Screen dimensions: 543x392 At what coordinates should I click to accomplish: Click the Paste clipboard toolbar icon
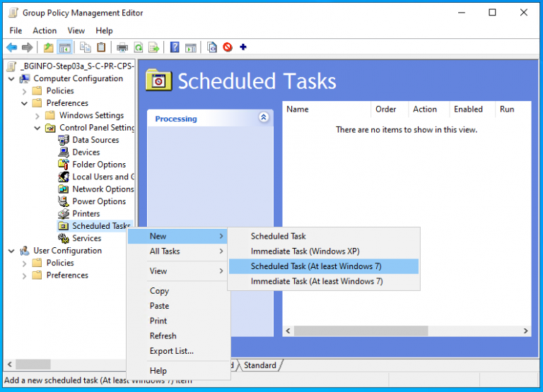click(x=101, y=47)
